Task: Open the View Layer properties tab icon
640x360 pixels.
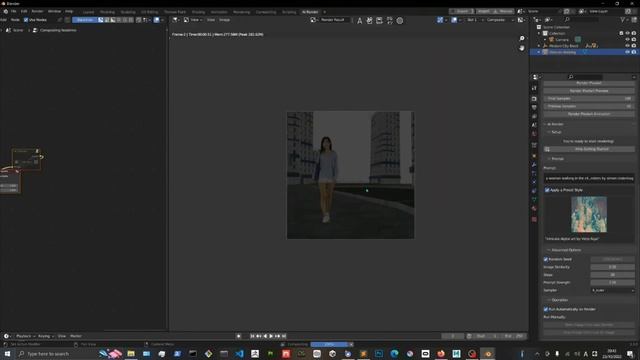Action: [x=534, y=116]
